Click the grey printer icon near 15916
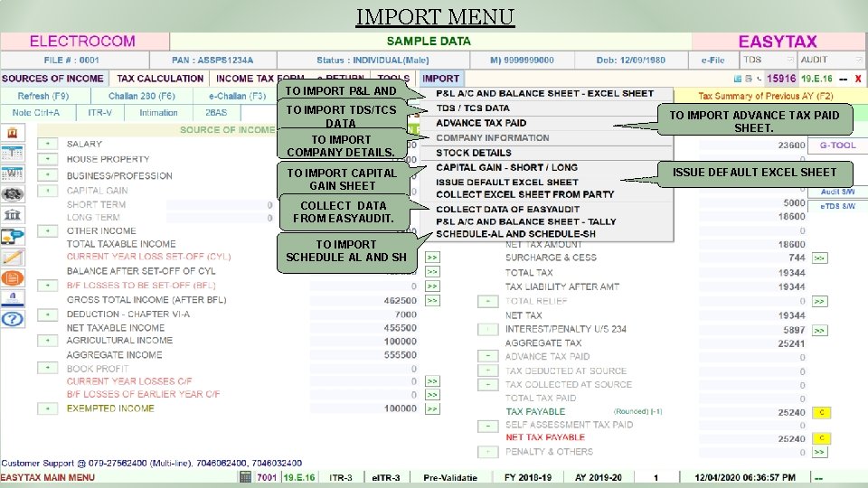Viewport: 868px width, 488px height. point(749,79)
